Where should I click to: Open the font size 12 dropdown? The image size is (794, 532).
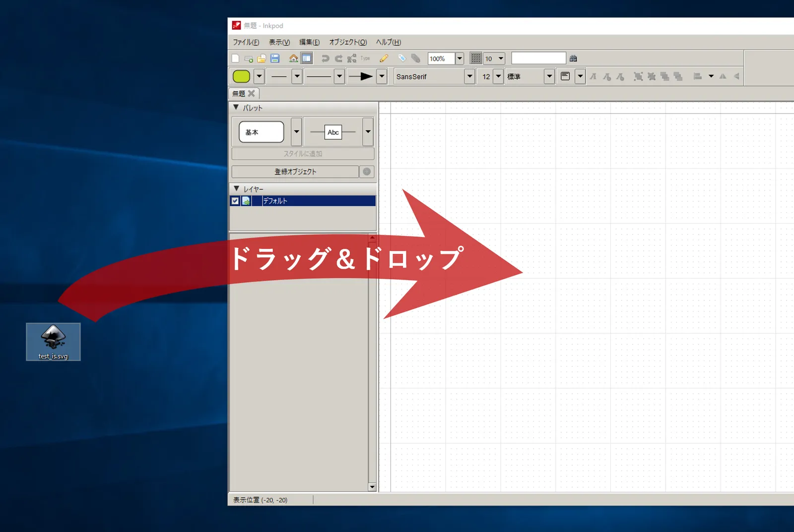(x=498, y=76)
